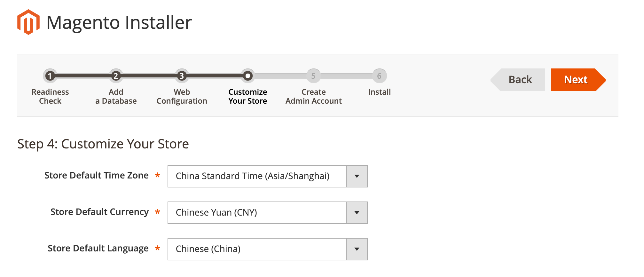The height and width of the screenshot is (277, 644).
Task: Select the Install step label
Action: [379, 92]
